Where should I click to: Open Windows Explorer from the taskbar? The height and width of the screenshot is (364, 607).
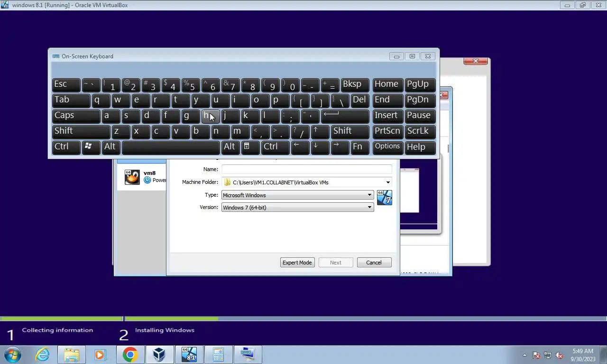coord(71,355)
